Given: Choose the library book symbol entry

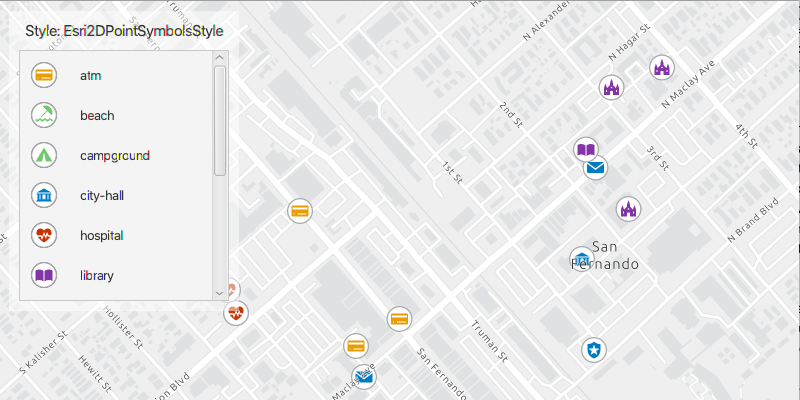Looking at the screenshot, I should 116,276.
